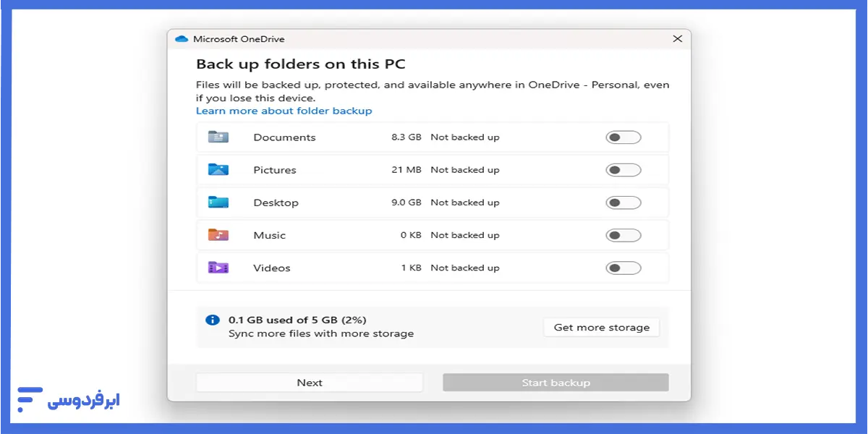Click the 1 KB size value
The width and height of the screenshot is (868, 434).
tap(411, 268)
